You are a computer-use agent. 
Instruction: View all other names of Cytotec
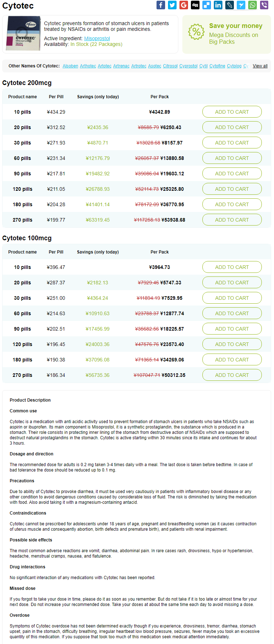pos(260,66)
